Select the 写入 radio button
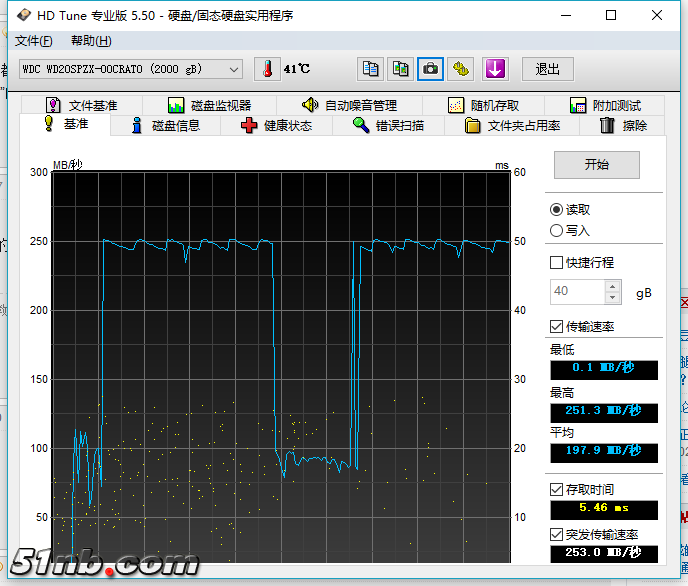Image resolution: width=688 pixels, height=586 pixels. coord(557,230)
